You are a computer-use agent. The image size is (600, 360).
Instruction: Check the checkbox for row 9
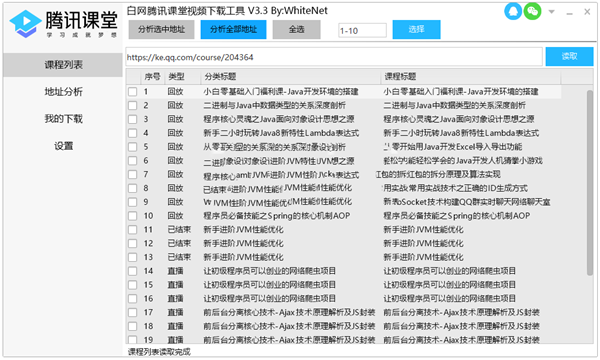pos(132,202)
